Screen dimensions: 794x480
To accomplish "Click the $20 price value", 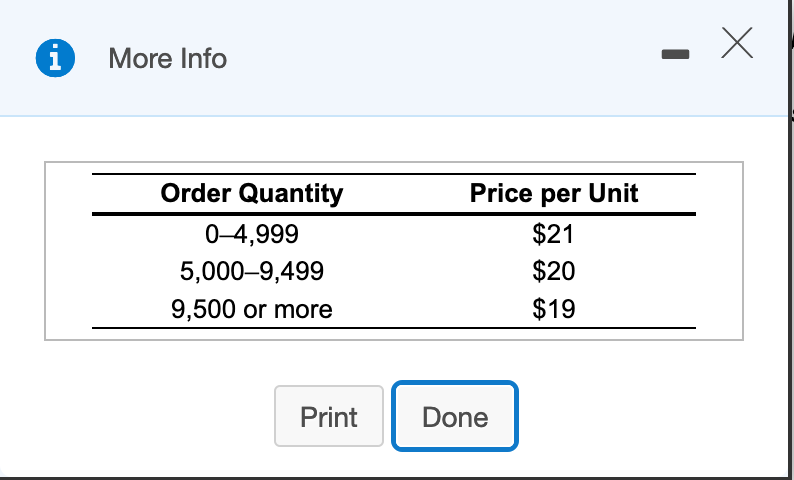I will click(553, 272).
